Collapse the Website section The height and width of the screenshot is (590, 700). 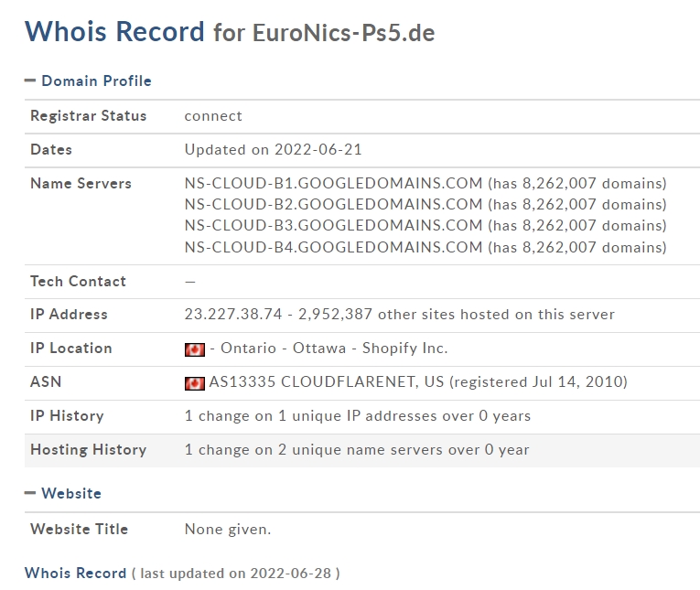[30, 493]
